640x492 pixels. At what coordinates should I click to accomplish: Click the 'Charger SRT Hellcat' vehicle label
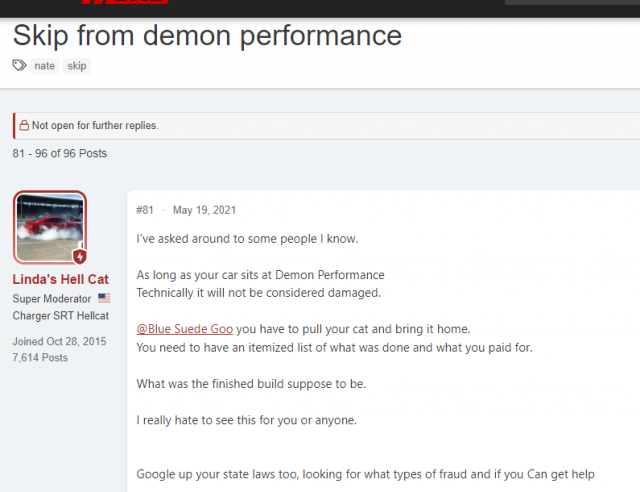60,315
